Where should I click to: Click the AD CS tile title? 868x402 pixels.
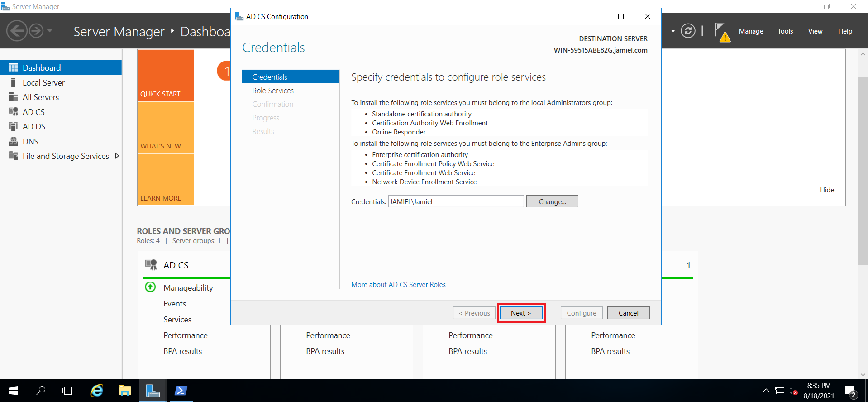[x=176, y=265]
